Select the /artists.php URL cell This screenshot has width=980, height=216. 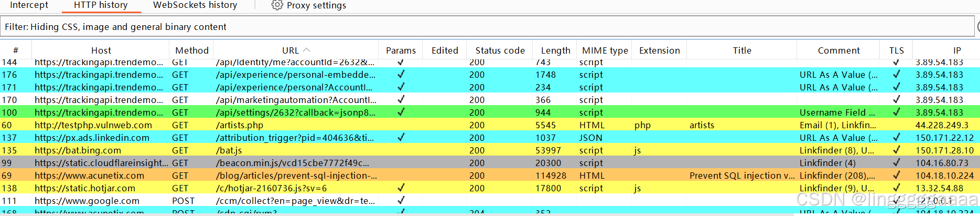point(296,125)
